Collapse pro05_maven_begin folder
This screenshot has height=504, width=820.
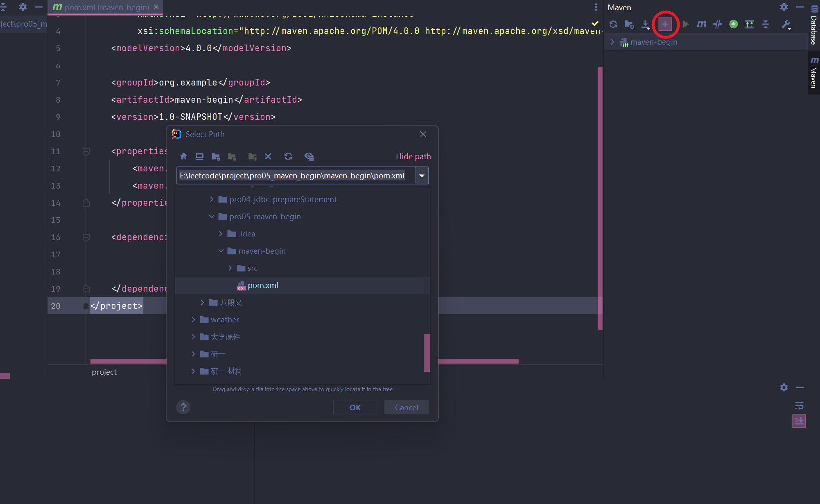pos(211,216)
